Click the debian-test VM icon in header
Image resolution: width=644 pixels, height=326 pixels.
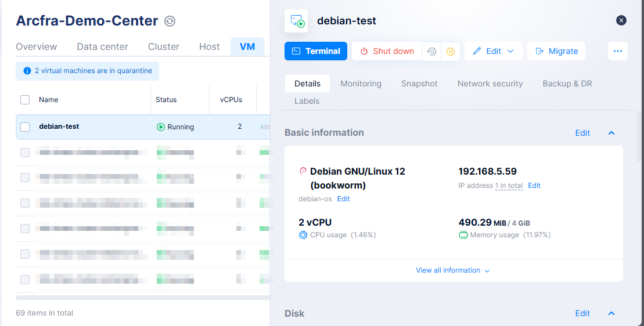pos(296,21)
